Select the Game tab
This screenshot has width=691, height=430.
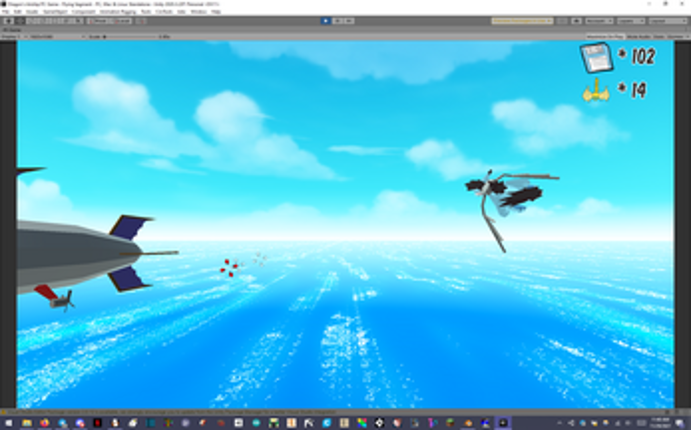(x=12, y=30)
